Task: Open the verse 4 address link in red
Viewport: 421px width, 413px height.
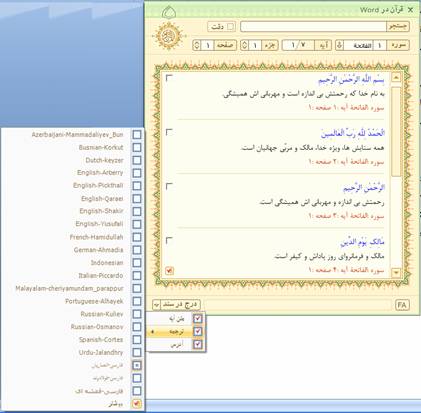Action: [x=346, y=270]
